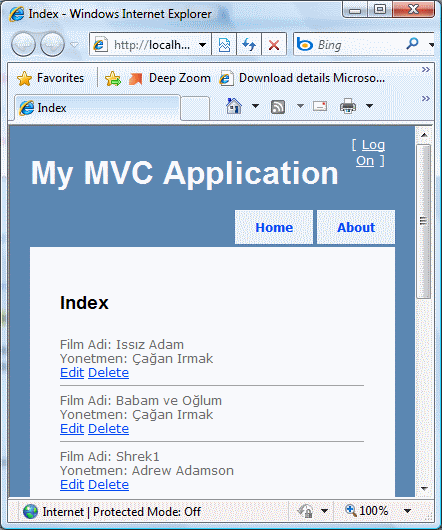Click the Add to Favorites Bar icon
Screen dimensions: 442x530
(x=113, y=78)
